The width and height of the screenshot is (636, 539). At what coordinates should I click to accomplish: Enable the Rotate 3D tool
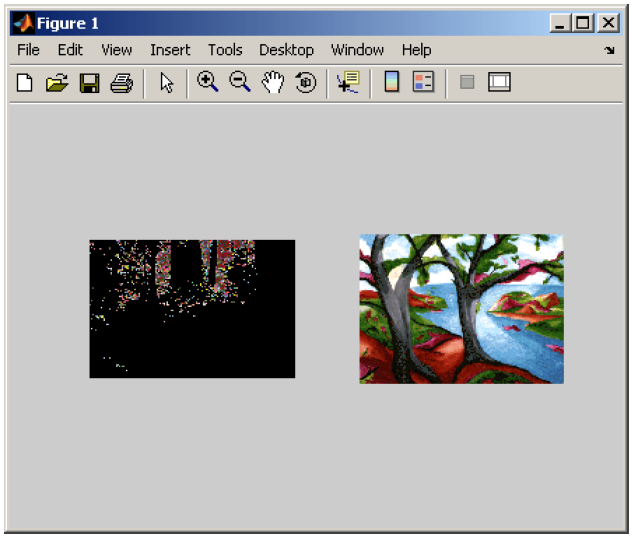pyautogui.click(x=305, y=82)
